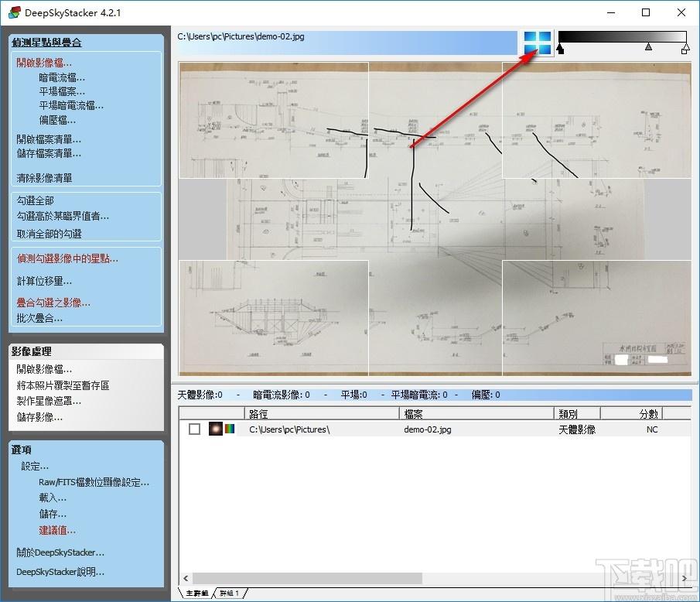Click 平場檔案 to add flat files
The image size is (700, 602).
tap(62, 91)
